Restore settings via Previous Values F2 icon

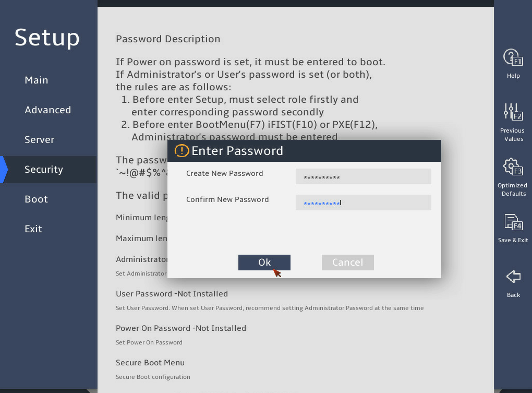(x=513, y=112)
